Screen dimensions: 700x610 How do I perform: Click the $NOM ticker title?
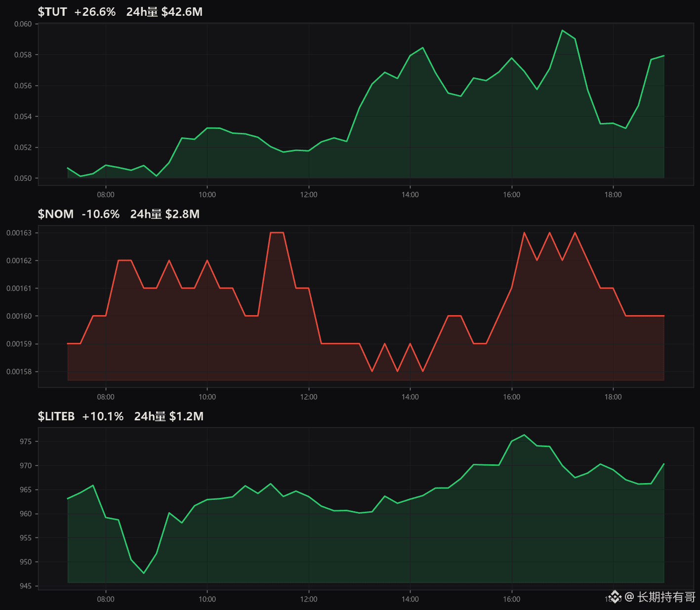(x=56, y=214)
